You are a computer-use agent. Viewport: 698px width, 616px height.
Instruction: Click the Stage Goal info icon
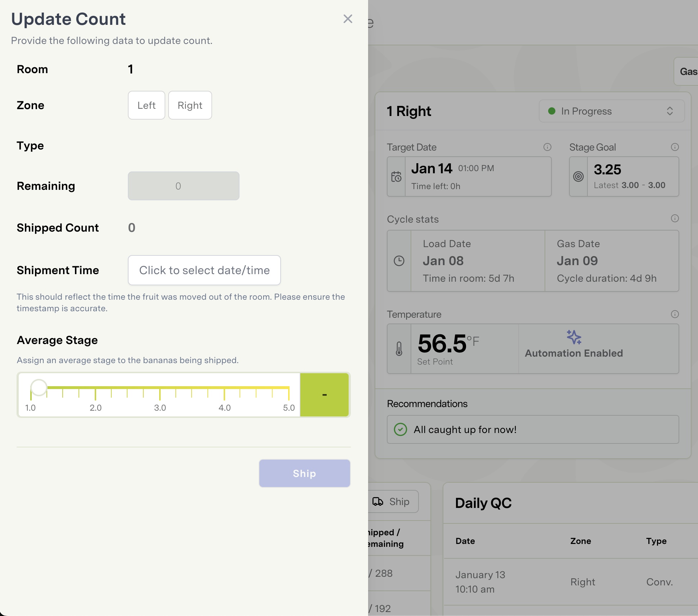pyautogui.click(x=675, y=147)
